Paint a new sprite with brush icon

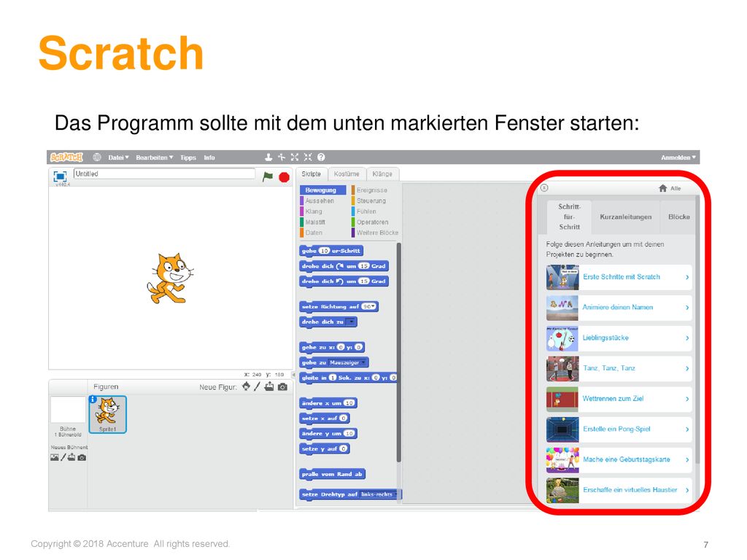(x=258, y=386)
